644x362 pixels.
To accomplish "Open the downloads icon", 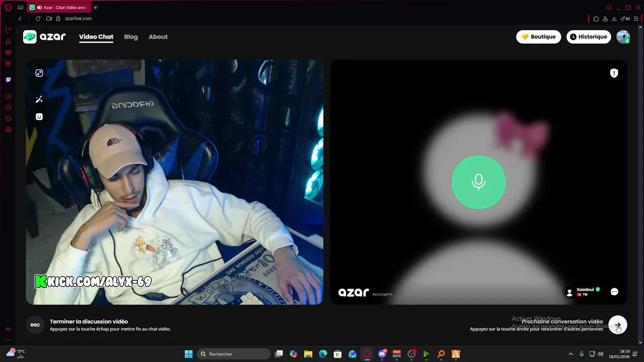I will coord(614,19).
